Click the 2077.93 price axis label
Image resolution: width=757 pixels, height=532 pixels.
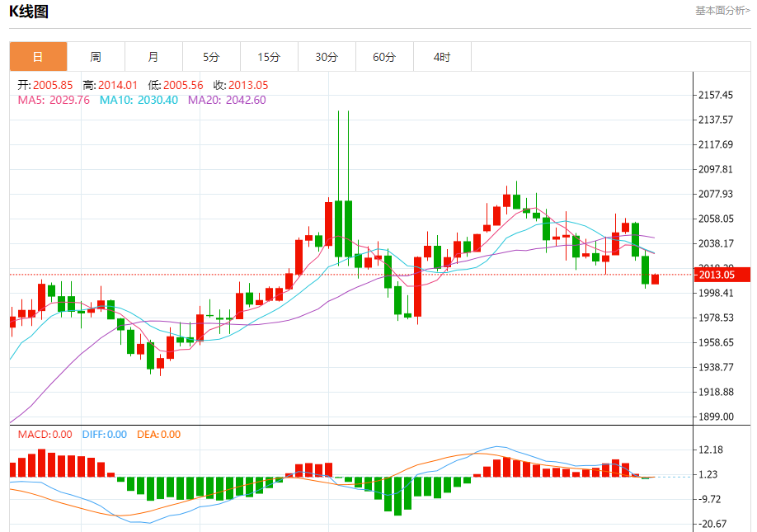pyautogui.click(x=716, y=194)
